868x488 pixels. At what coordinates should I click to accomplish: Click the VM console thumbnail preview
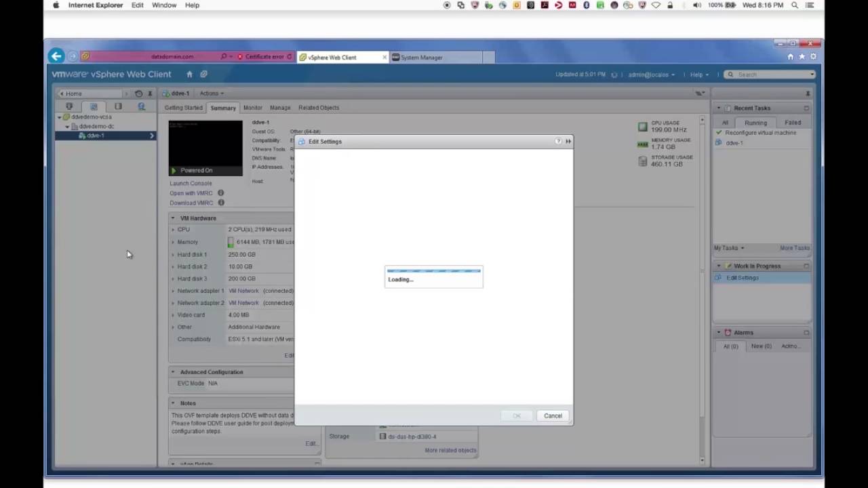[x=205, y=148]
